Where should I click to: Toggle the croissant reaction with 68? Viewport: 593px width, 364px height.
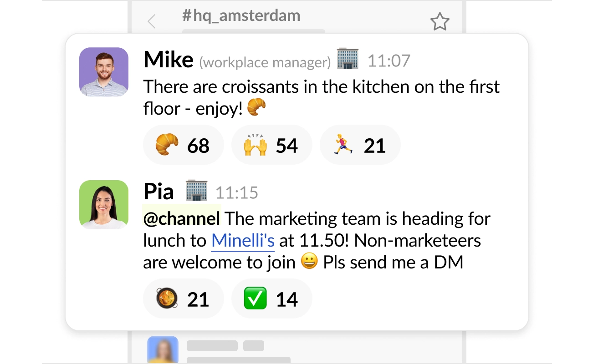point(183,145)
